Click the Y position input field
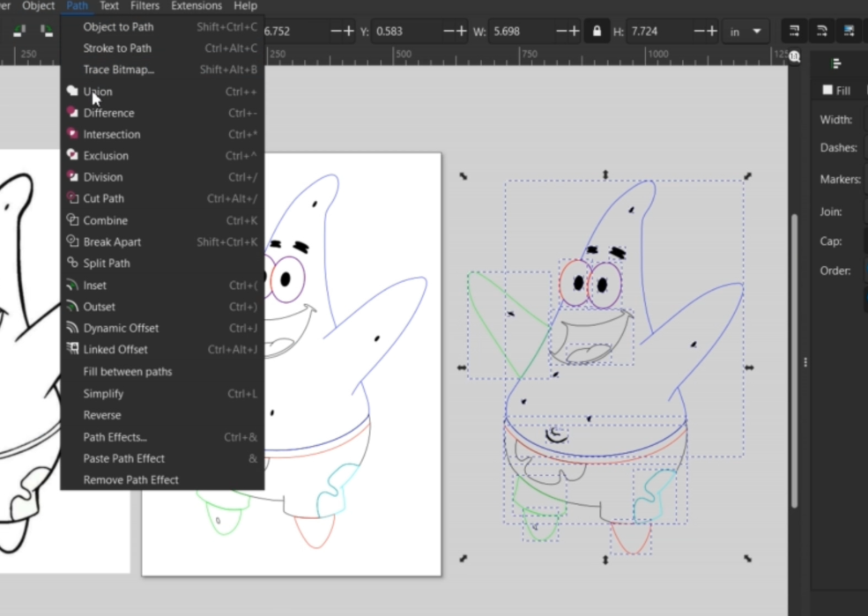868x616 pixels. (x=405, y=32)
